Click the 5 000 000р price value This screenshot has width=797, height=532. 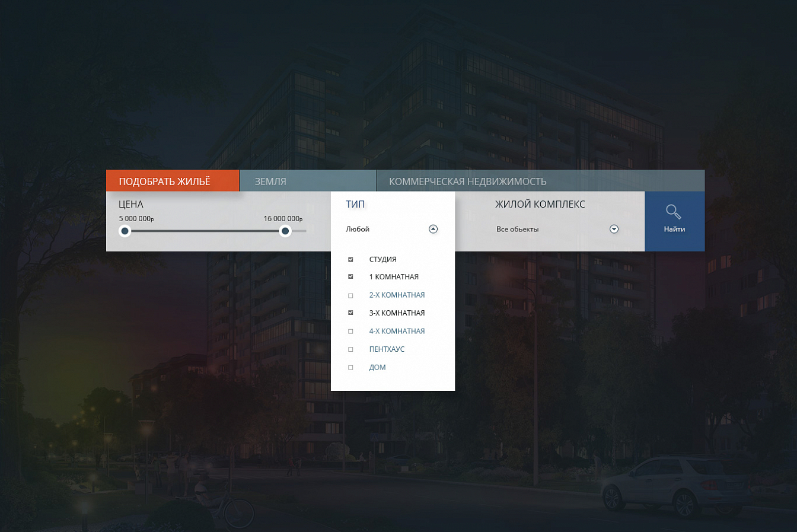tap(136, 218)
